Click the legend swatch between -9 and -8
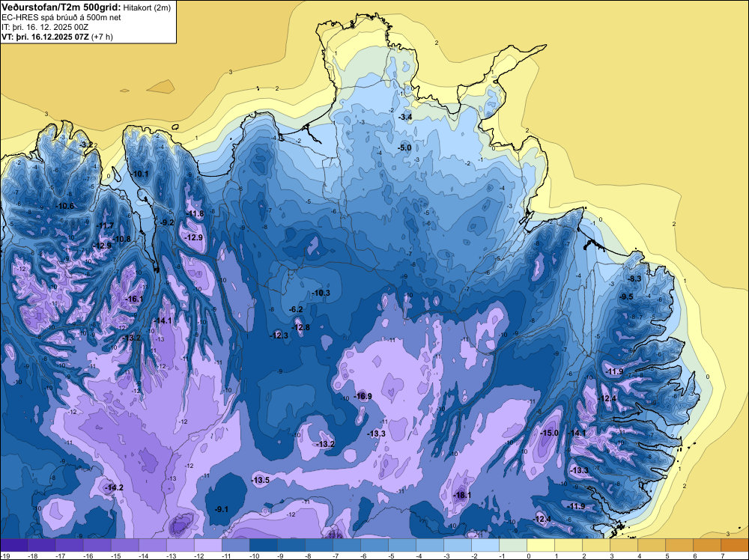Viewport: 749px width, 560px height. click(291, 545)
